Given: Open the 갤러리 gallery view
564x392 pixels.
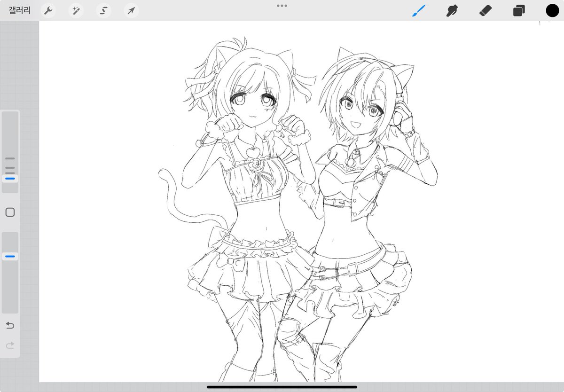Looking at the screenshot, I should (20, 10).
